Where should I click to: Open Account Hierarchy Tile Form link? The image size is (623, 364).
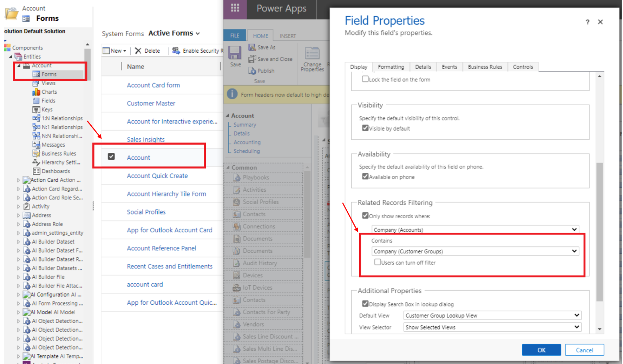[x=166, y=194]
